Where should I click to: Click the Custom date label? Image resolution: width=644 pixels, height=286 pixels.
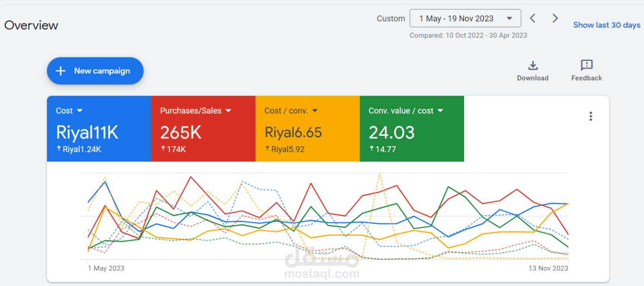pyautogui.click(x=391, y=19)
